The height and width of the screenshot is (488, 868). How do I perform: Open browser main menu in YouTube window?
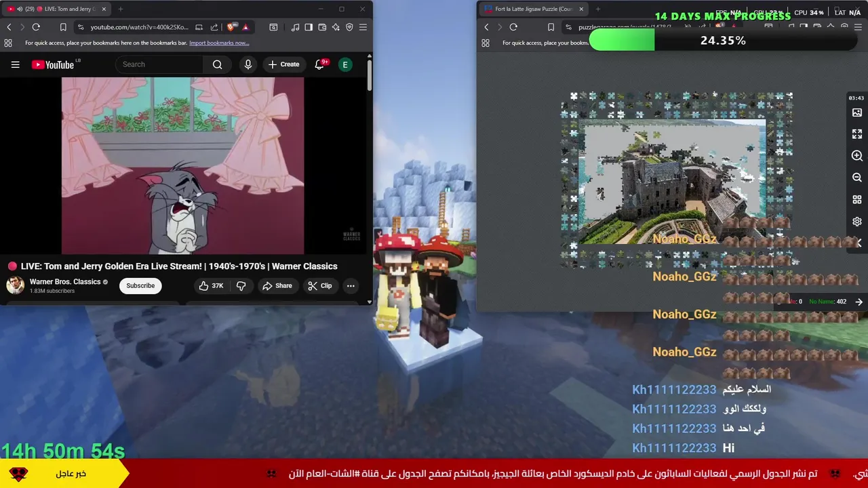[x=363, y=27]
